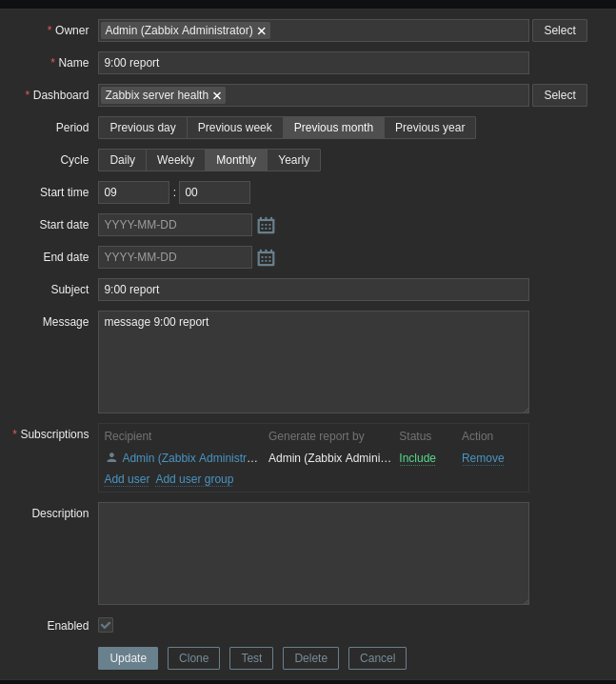Toggle the Include status for the recipient

point(417,458)
